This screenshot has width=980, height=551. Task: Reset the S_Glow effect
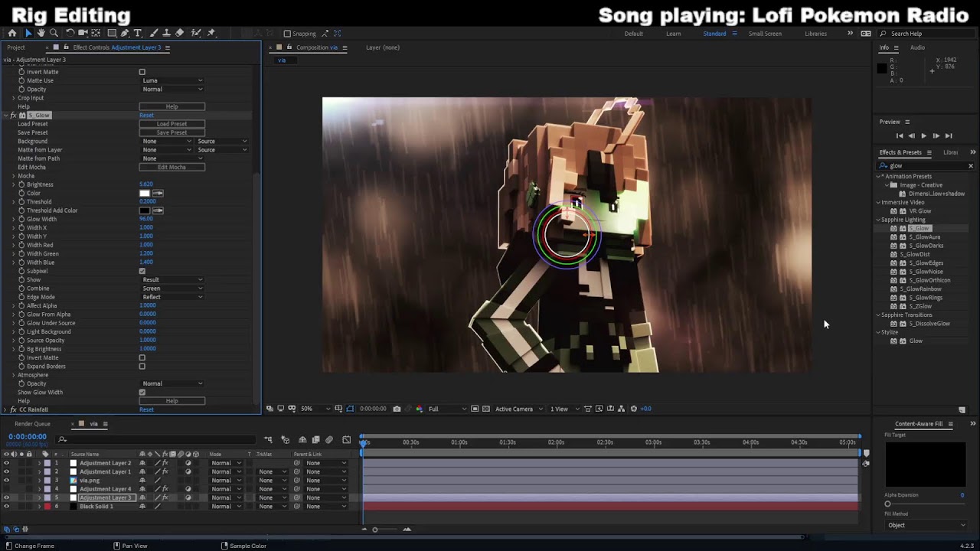pyautogui.click(x=146, y=116)
